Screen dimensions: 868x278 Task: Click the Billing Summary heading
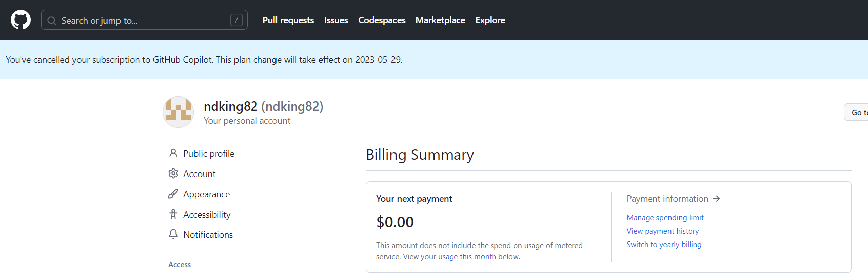[420, 155]
